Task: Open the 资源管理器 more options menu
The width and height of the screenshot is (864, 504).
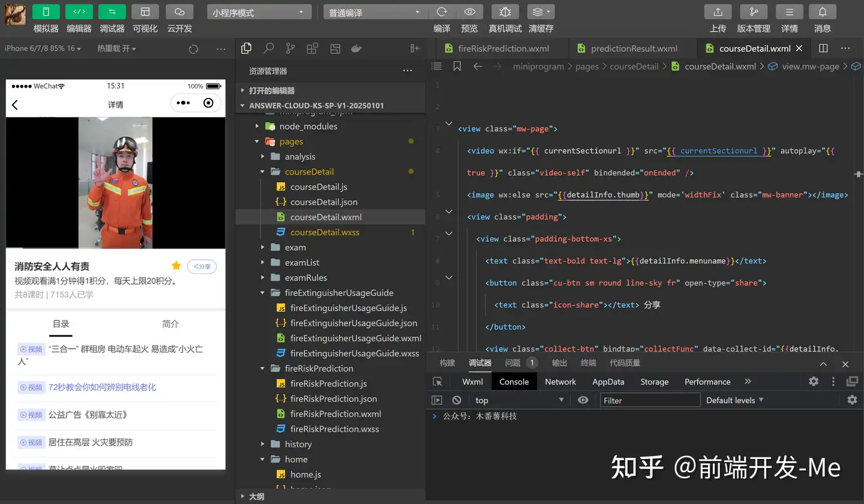Action: (x=407, y=71)
